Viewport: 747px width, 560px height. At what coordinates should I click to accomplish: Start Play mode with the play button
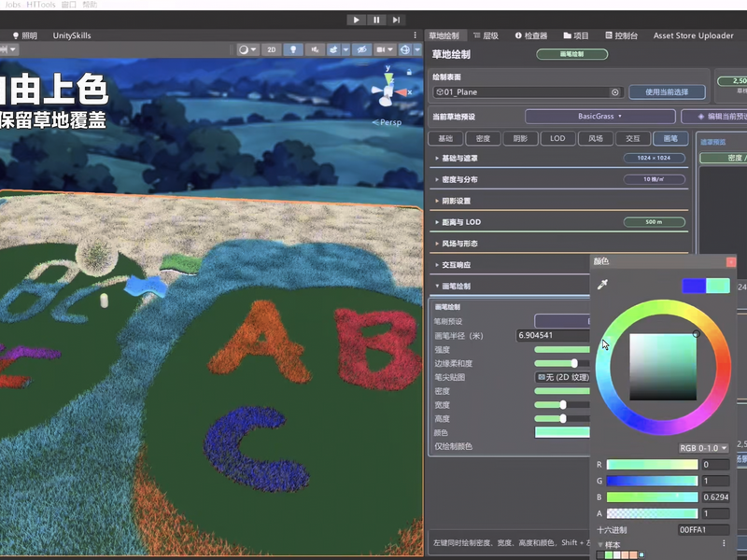[x=357, y=20]
